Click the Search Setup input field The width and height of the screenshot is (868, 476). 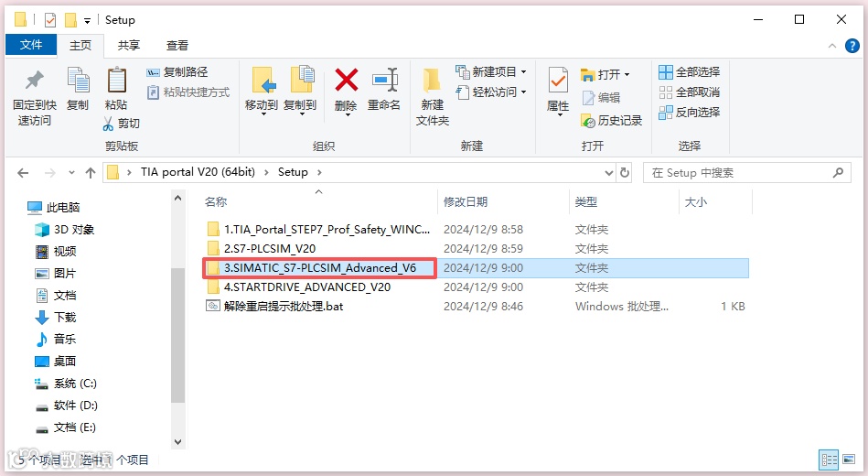[x=742, y=173]
